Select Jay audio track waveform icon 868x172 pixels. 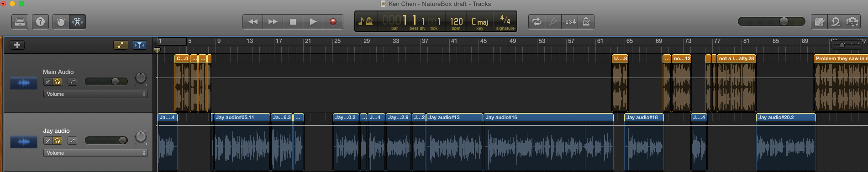[24, 142]
